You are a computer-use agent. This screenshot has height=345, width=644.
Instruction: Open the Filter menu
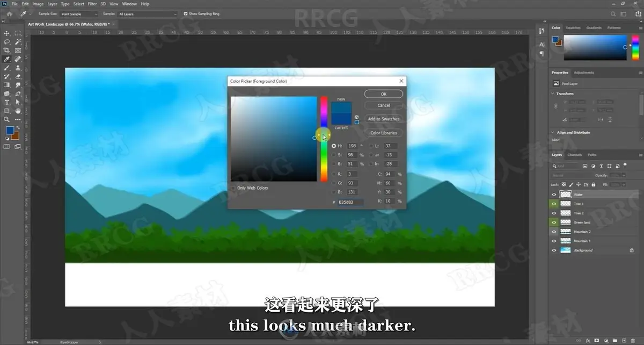click(x=92, y=4)
